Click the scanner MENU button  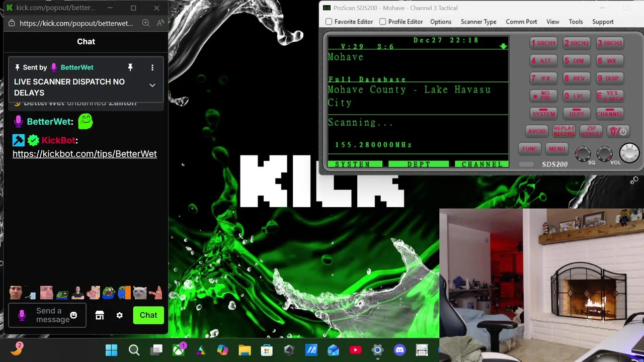tap(557, 149)
